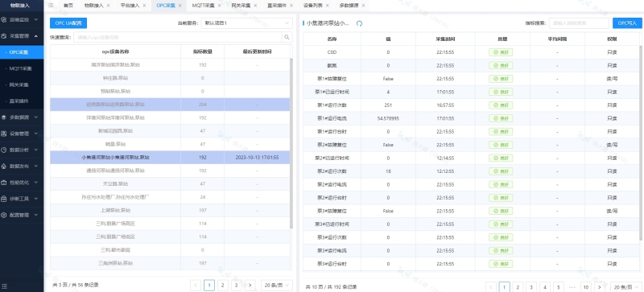Viewport: 644px width, 292px height.
Task: Go to page 3 of OPC device list
Action: coord(236,285)
